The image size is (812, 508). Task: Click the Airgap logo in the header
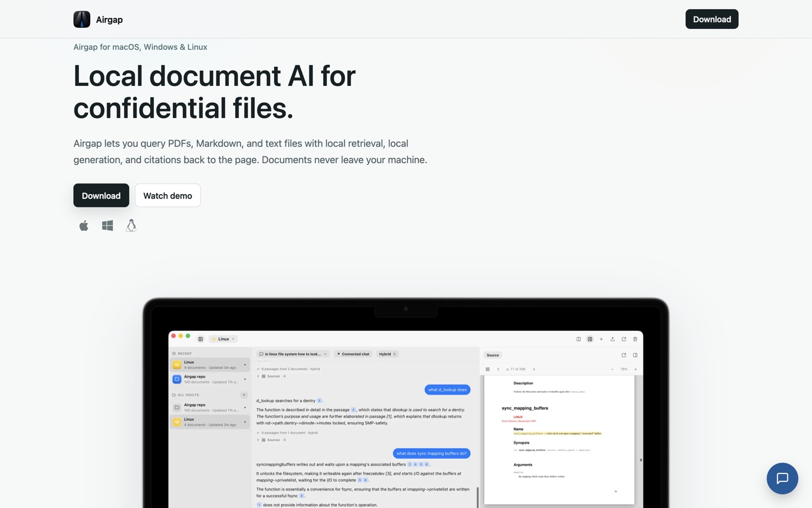(x=82, y=19)
